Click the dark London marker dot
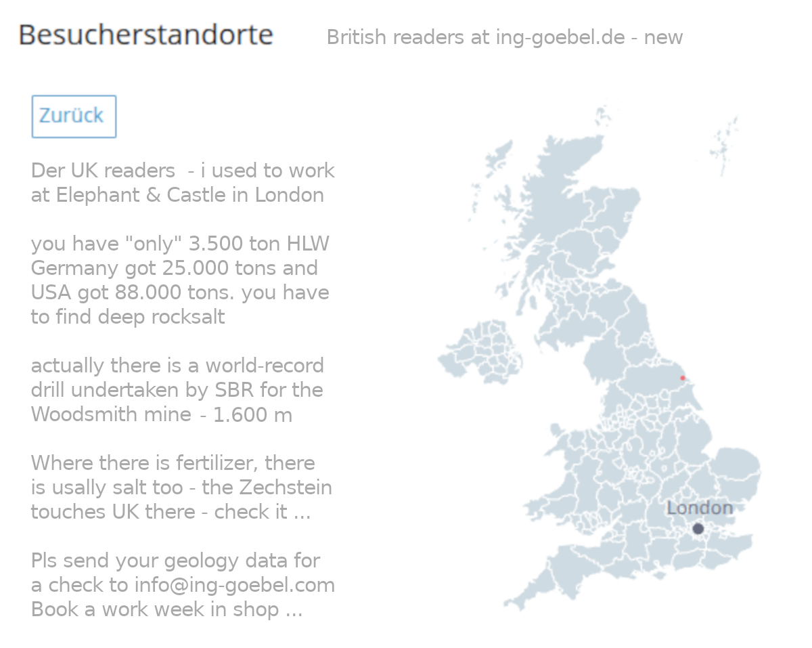 tap(698, 528)
